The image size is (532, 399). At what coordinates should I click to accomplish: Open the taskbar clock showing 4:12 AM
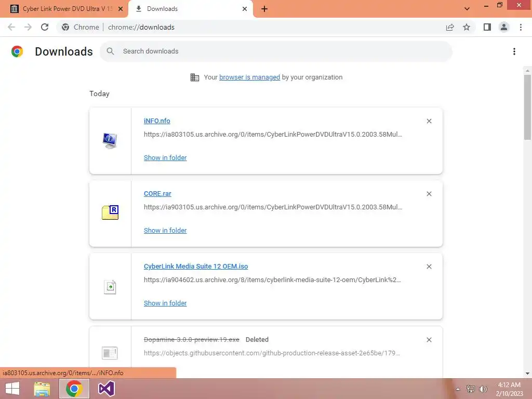[x=509, y=389]
